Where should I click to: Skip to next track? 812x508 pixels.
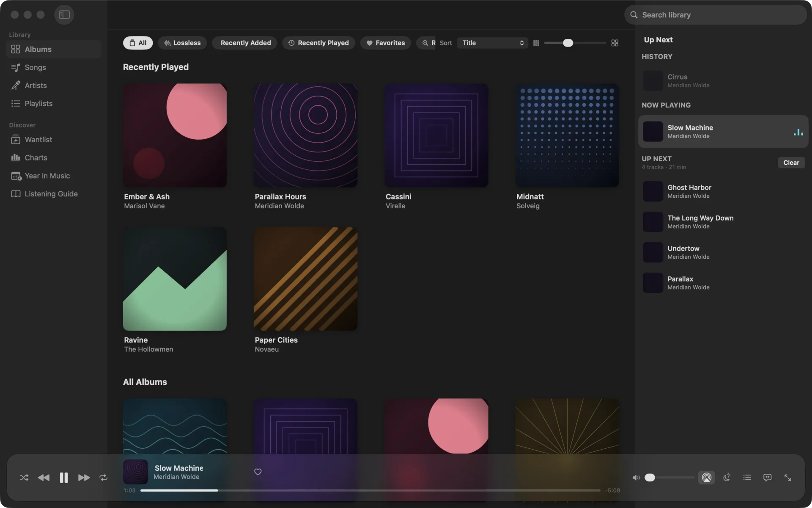click(84, 478)
